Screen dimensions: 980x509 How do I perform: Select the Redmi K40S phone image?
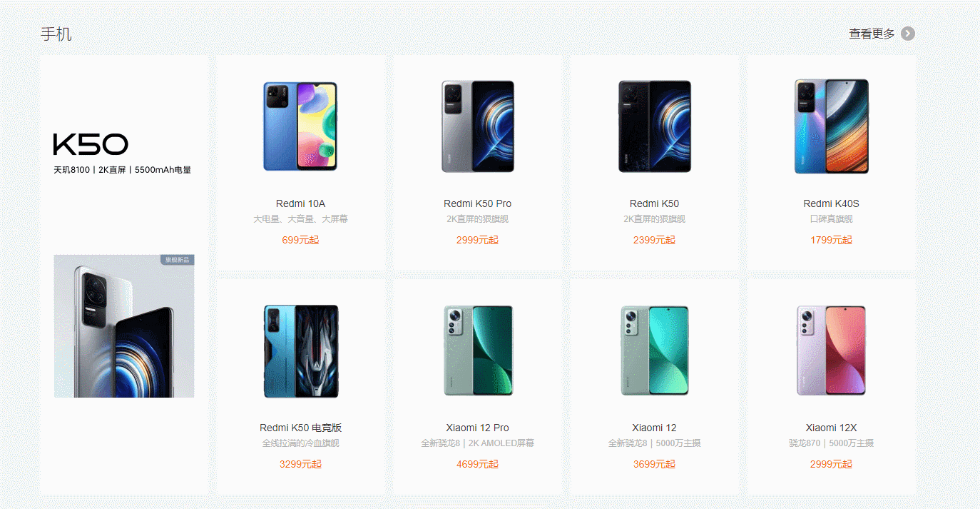(x=831, y=126)
